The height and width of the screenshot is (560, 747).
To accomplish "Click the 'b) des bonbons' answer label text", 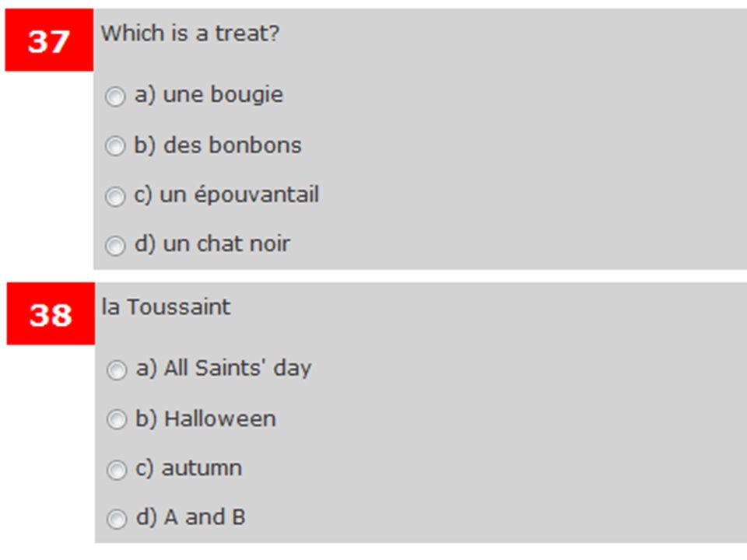I will (x=218, y=145).
